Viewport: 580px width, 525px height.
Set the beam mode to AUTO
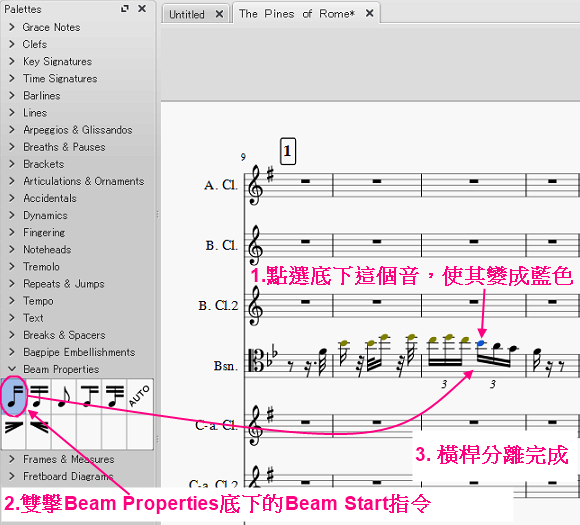(x=139, y=396)
